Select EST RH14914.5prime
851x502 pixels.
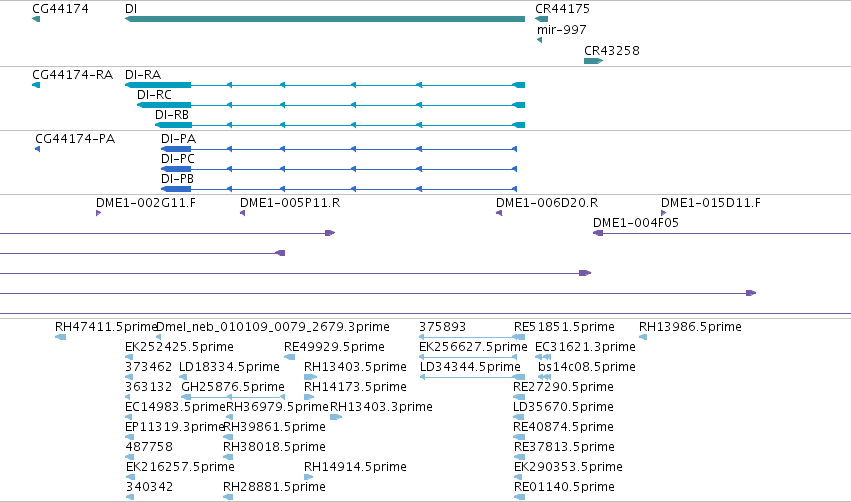coord(355,467)
